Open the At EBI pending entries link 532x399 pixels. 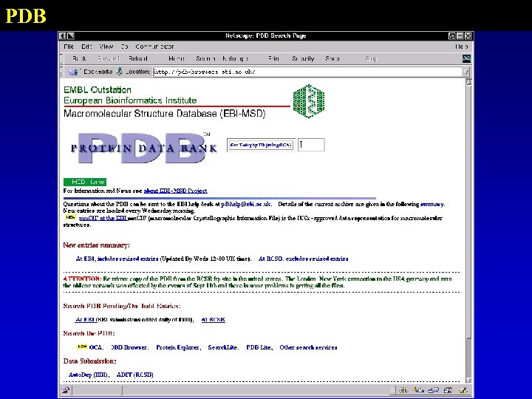(85, 320)
